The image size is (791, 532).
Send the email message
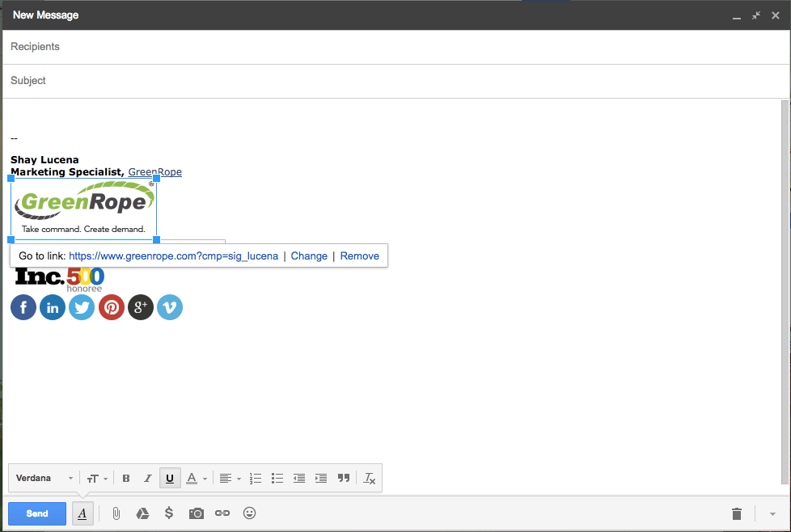[37, 513]
